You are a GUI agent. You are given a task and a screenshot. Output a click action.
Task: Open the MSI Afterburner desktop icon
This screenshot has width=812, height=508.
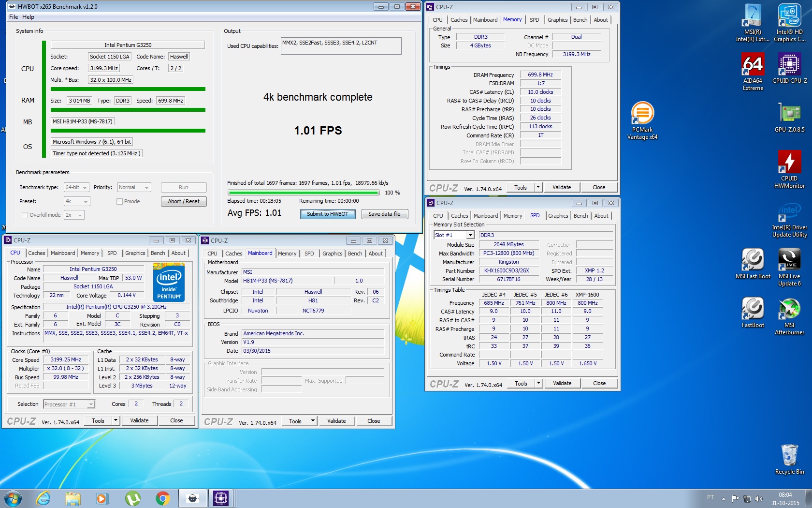point(790,316)
